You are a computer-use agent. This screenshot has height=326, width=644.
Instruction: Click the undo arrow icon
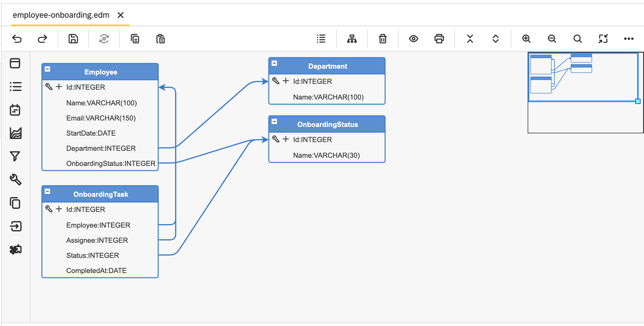click(17, 39)
